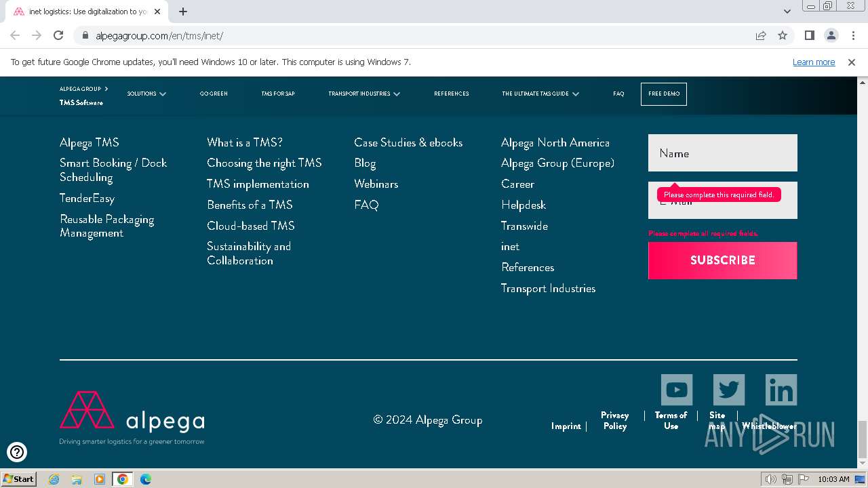The width and height of the screenshot is (868, 488).
Task: Open Alpega North America link
Action: pos(555,142)
